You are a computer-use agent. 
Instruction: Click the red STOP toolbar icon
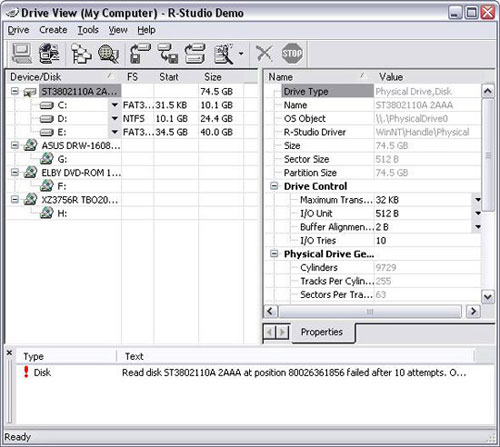tap(292, 53)
